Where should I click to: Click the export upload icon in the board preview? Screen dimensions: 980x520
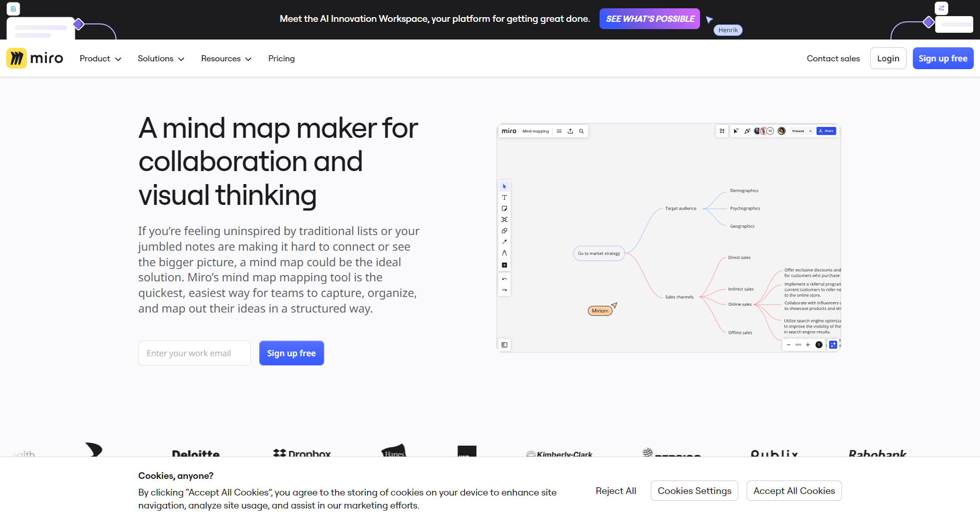[570, 131]
